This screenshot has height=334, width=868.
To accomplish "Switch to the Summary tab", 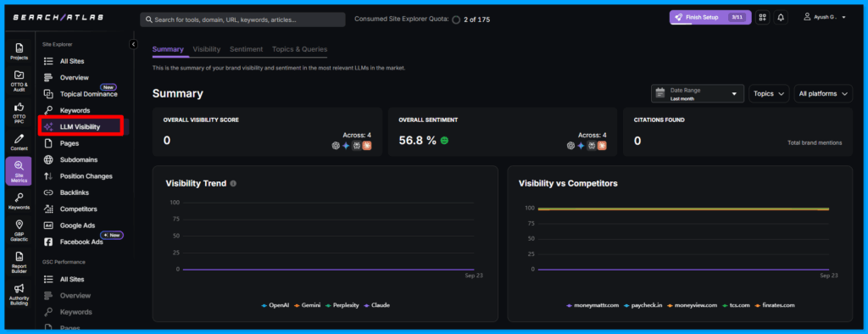I will point(168,49).
